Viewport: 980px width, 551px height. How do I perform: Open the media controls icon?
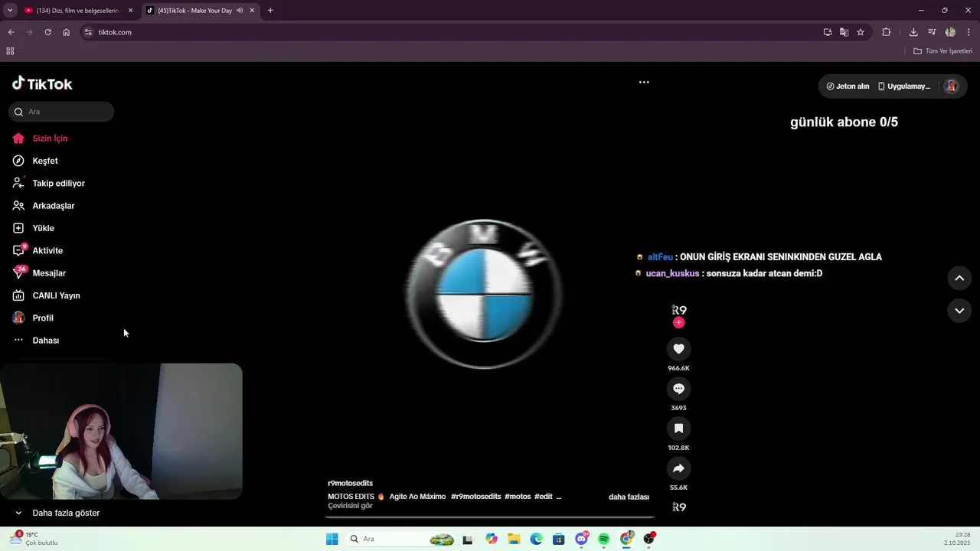932,32
